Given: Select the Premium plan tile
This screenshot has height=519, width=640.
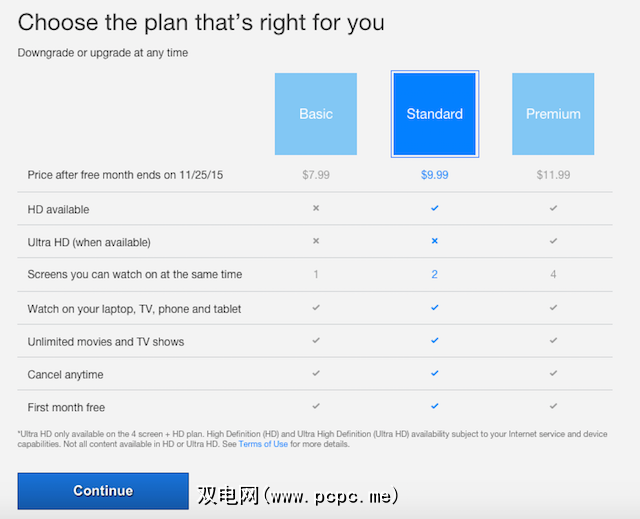Looking at the screenshot, I should click(553, 114).
